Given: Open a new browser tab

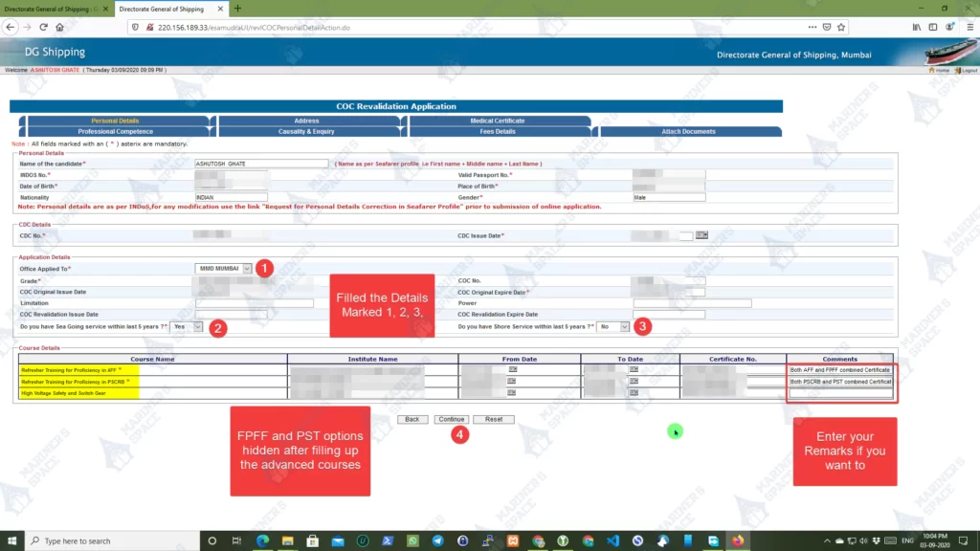Looking at the screenshot, I should [x=237, y=9].
